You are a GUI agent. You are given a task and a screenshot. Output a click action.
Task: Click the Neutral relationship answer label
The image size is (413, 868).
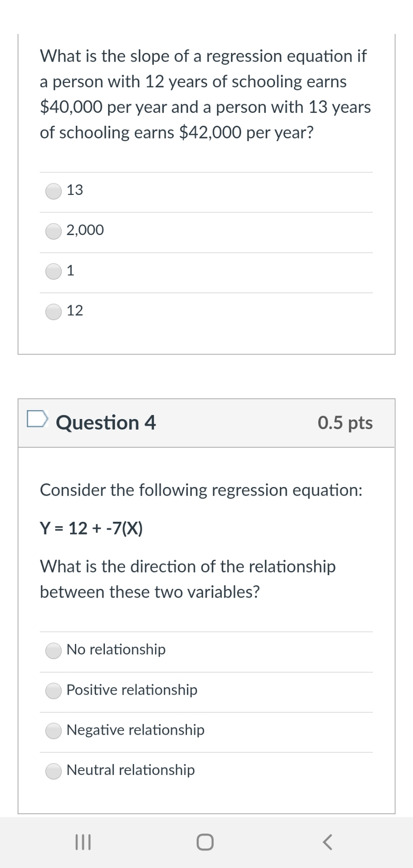click(130, 770)
